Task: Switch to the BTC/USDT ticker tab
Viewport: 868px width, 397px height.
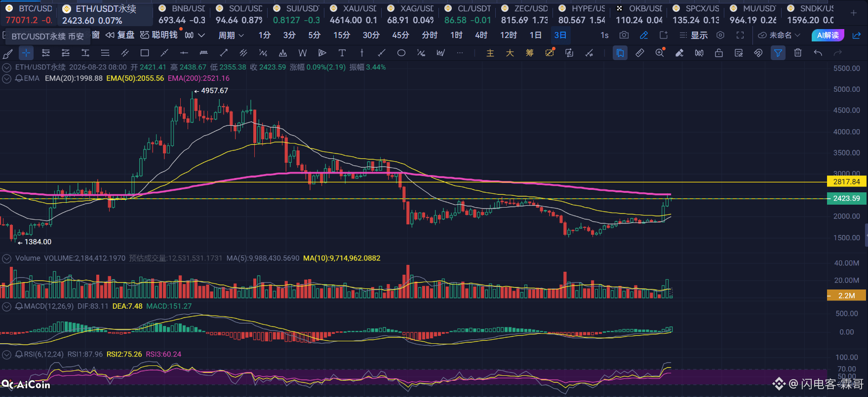Action: 29,14
